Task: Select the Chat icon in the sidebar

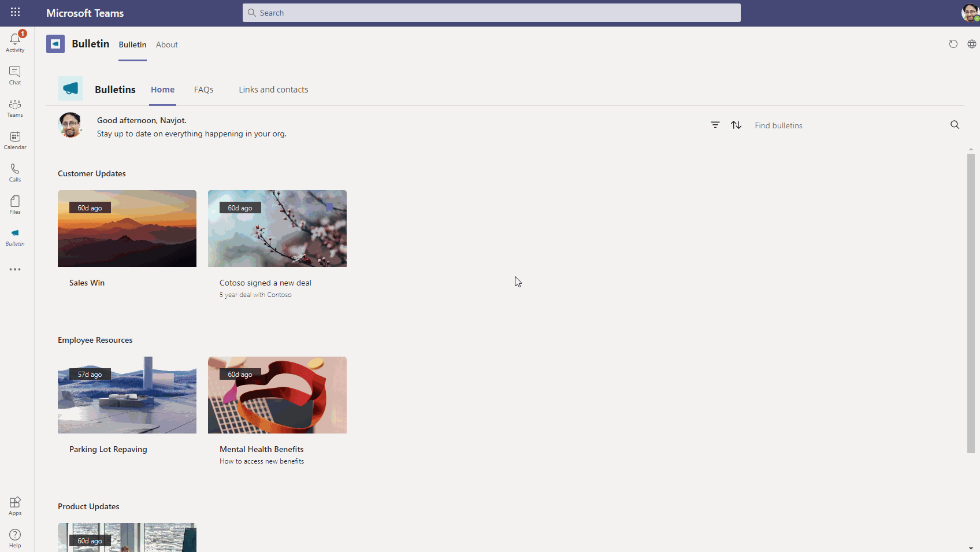Action: click(14, 75)
